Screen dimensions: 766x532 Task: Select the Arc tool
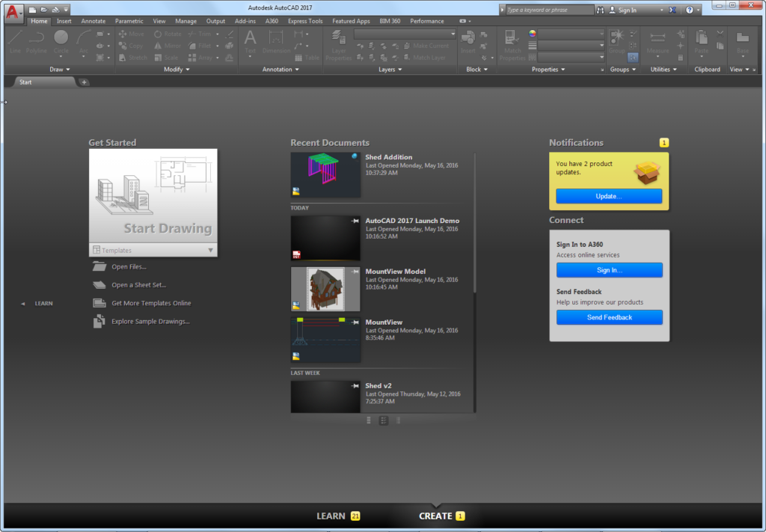tap(84, 44)
